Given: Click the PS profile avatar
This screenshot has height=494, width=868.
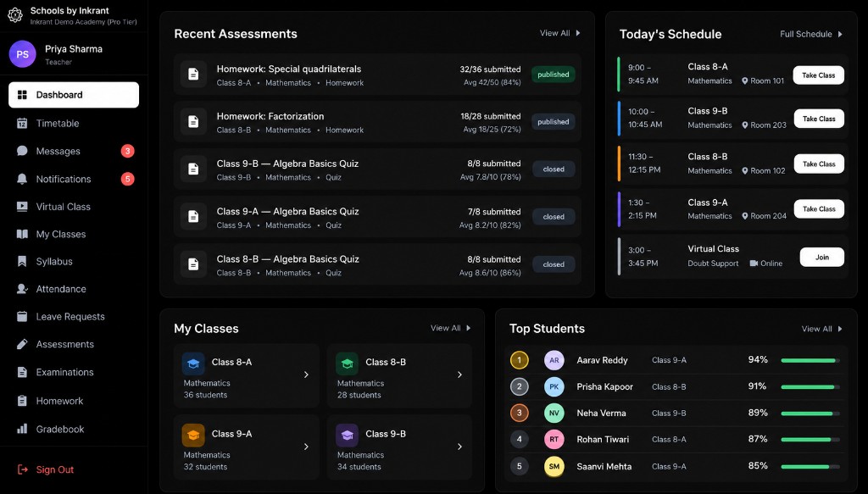Looking at the screenshot, I should 23,54.
